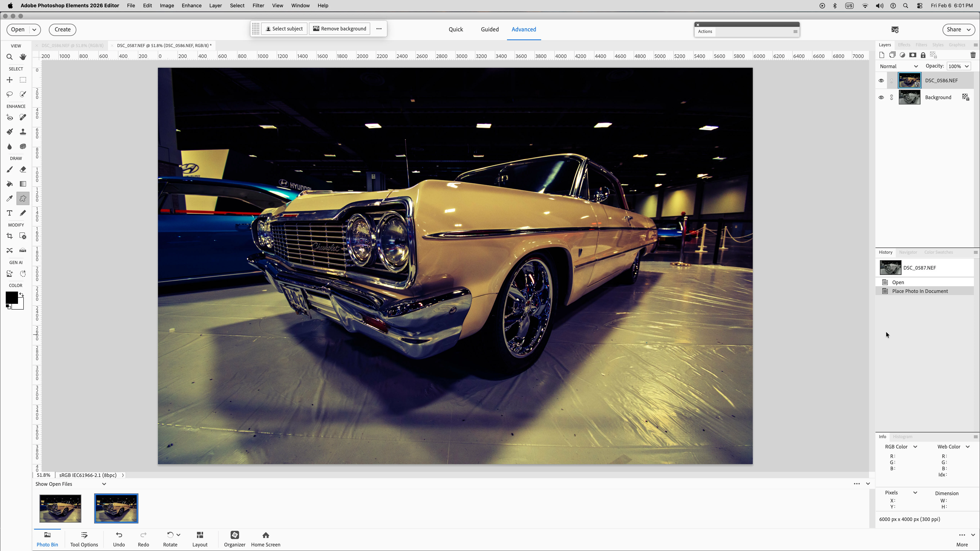Click the black foreground color swatch
This screenshot has width=980, height=551.
(x=11, y=297)
